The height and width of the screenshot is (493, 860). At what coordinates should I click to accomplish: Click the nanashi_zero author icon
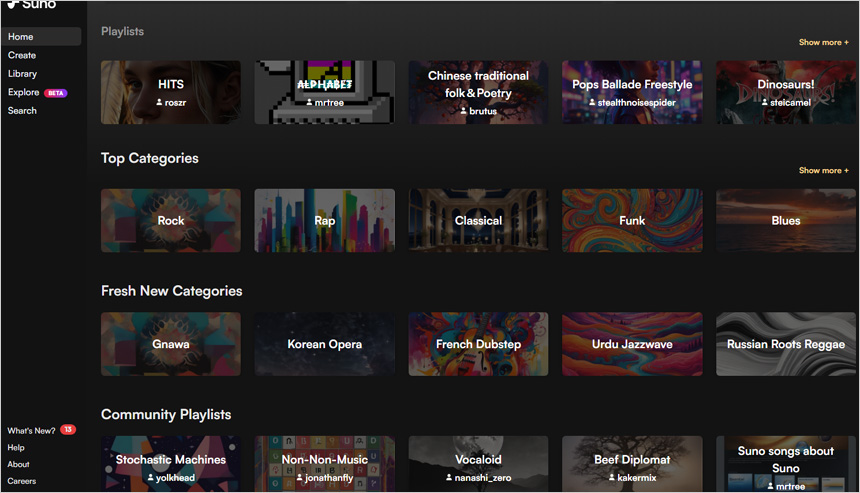[447, 478]
